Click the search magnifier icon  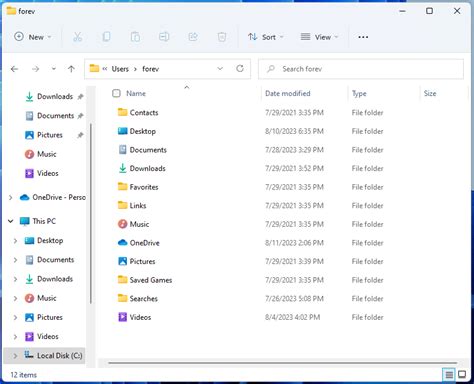coord(271,69)
